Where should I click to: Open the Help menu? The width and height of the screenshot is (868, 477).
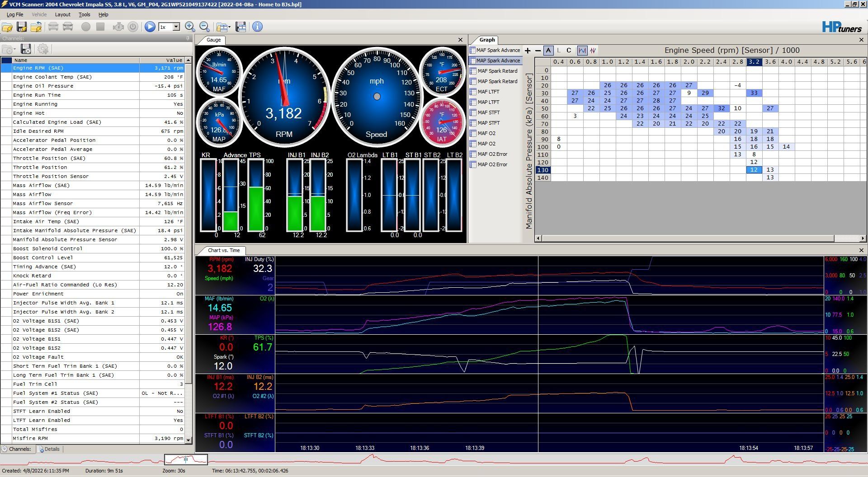pos(104,14)
